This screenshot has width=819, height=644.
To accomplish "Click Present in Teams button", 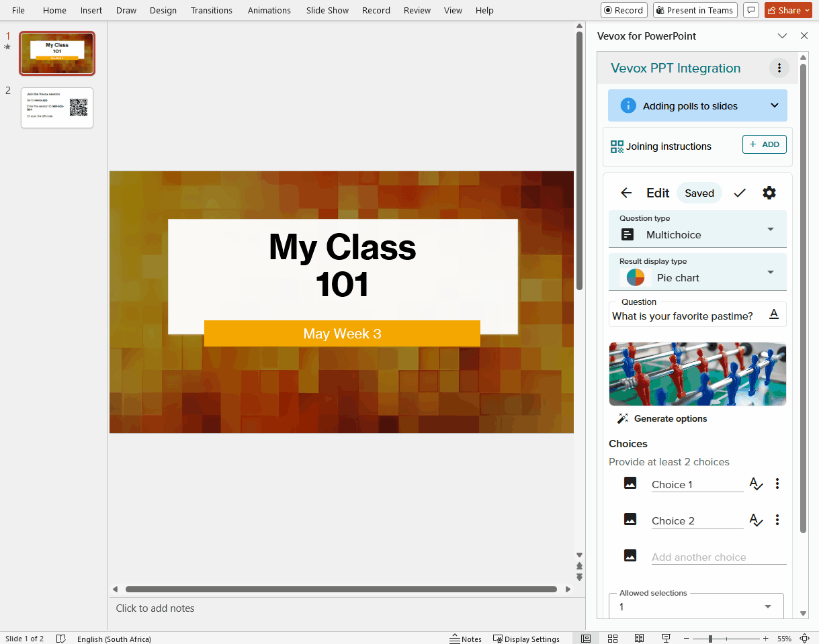I will pos(695,10).
